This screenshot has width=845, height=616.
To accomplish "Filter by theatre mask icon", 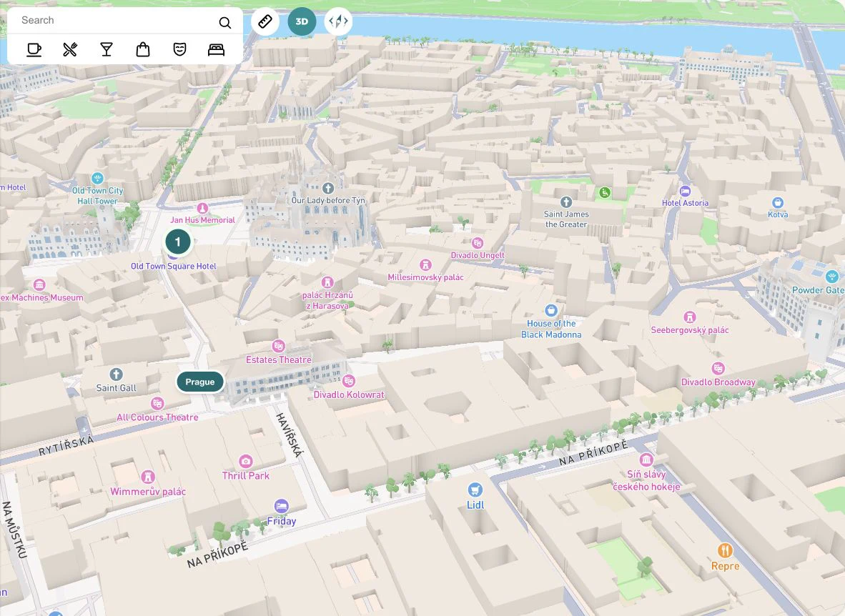I will point(179,49).
